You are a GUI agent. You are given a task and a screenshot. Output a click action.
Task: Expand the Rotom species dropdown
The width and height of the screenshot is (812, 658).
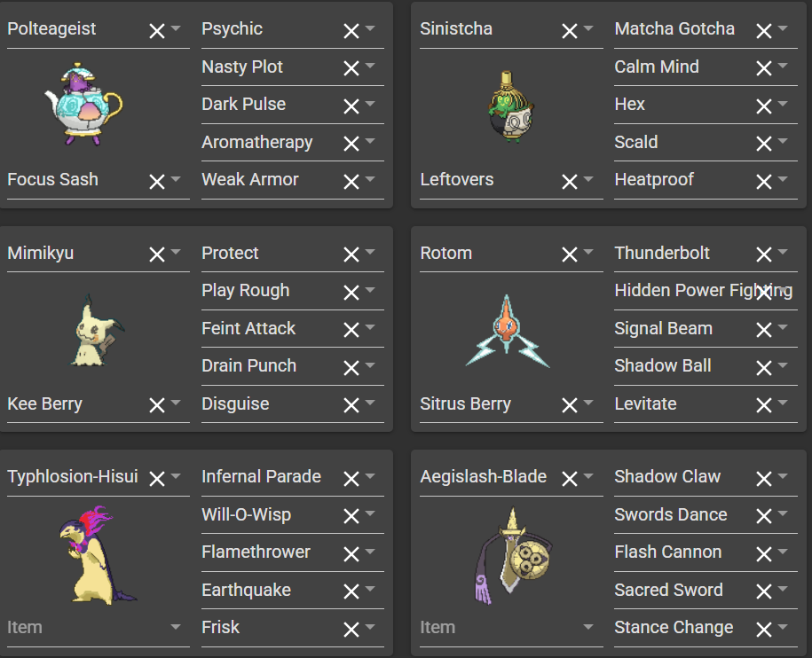pos(588,252)
